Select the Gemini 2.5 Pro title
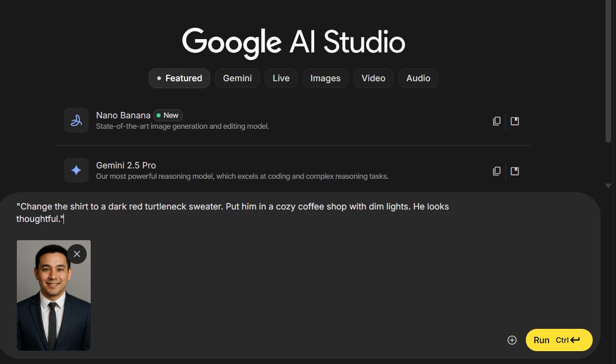The width and height of the screenshot is (616, 364). (x=126, y=165)
